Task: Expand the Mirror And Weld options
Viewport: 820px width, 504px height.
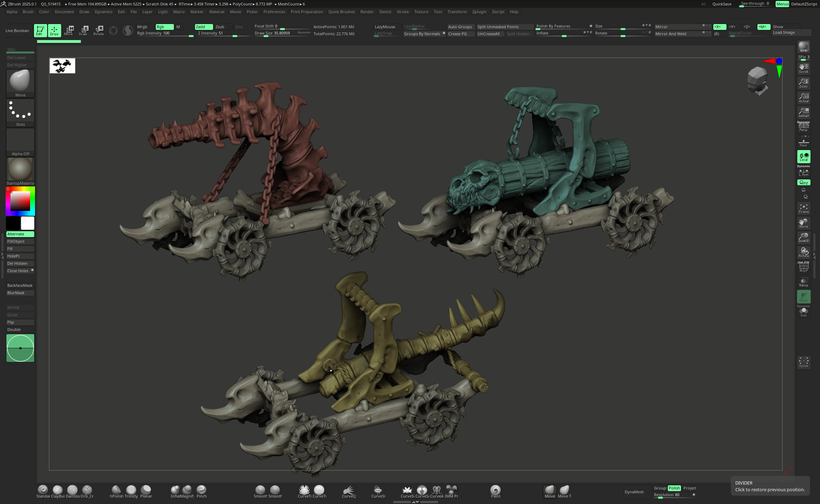Action: tap(670, 33)
